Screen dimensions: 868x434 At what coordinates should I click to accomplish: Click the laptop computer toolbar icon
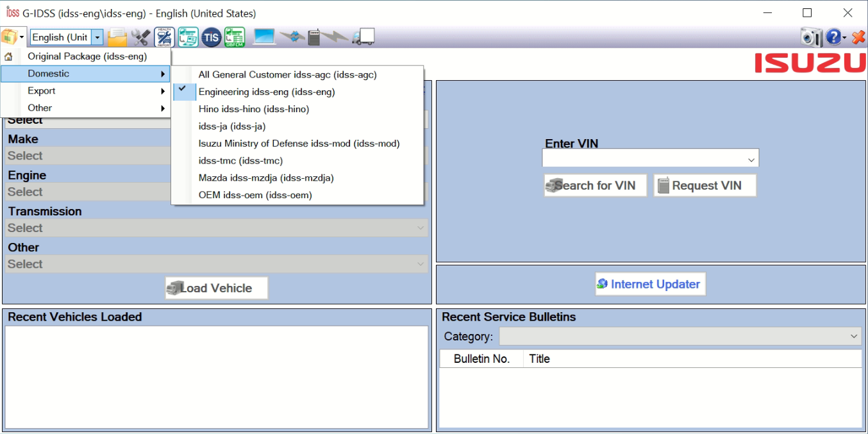(264, 37)
